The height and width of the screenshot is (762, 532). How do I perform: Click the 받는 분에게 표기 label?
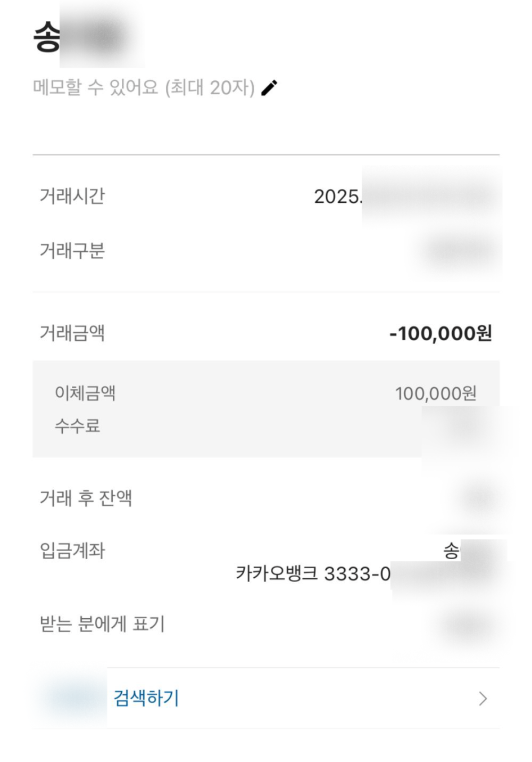point(102,624)
